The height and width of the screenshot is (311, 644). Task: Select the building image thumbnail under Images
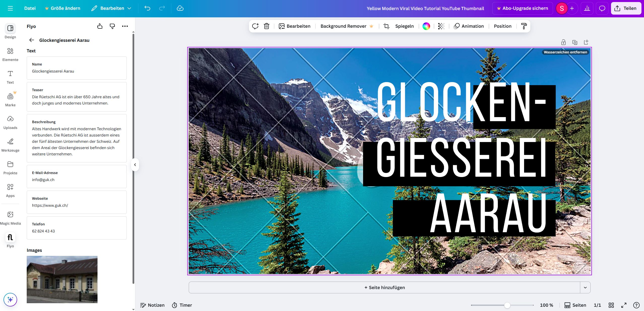coord(62,280)
